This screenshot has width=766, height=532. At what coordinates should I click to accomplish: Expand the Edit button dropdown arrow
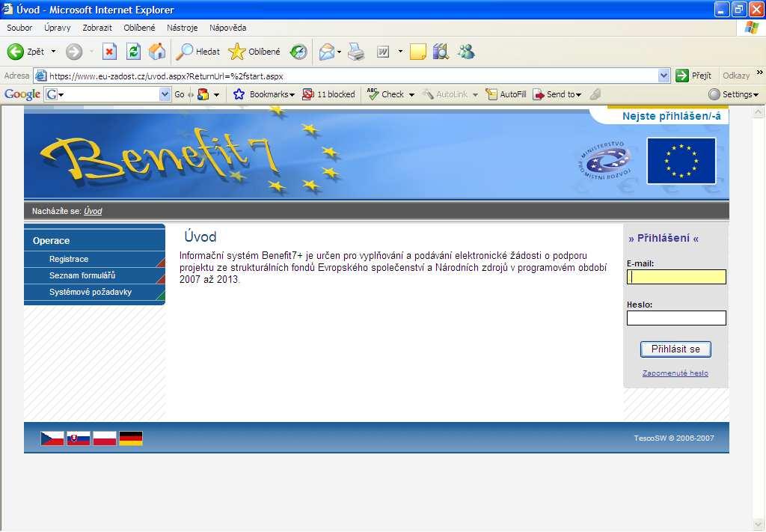coord(400,52)
